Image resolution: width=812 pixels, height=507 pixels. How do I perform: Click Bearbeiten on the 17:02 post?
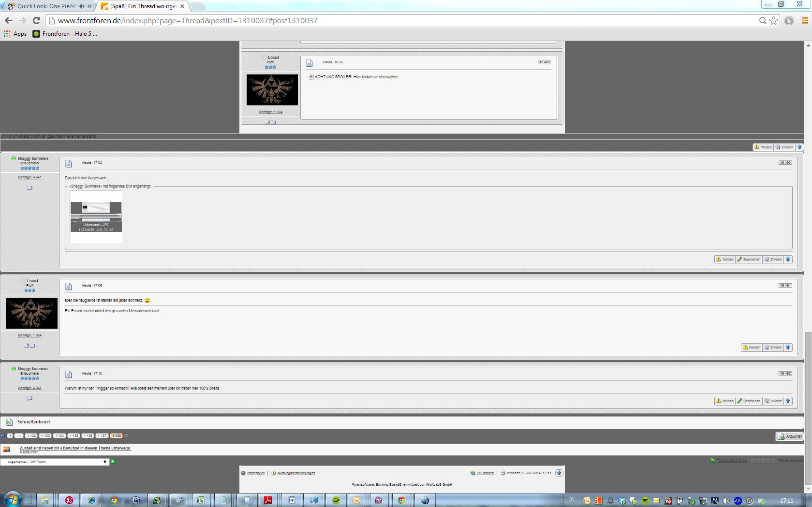pyautogui.click(x=749, y=259)
